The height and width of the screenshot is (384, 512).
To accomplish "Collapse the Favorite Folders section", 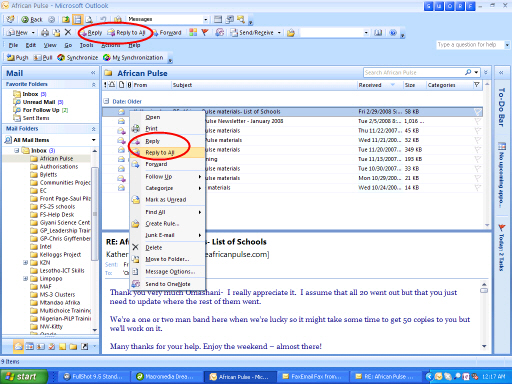I will [x=94, y=85].
